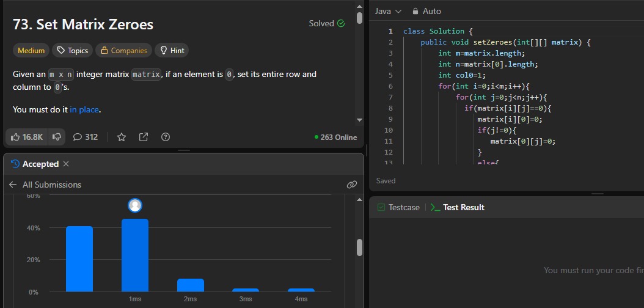
Task: Click All Submissions back link
Action: click(52, 185)
